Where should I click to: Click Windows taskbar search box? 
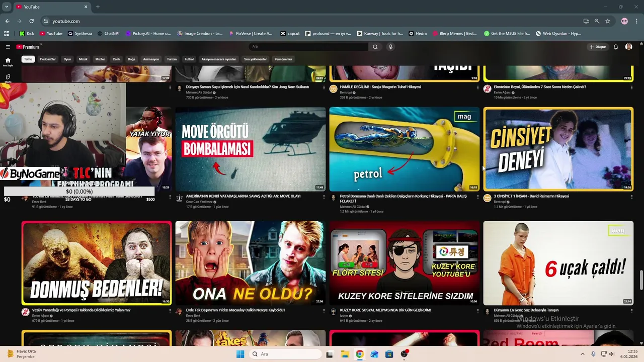point(286,354)
